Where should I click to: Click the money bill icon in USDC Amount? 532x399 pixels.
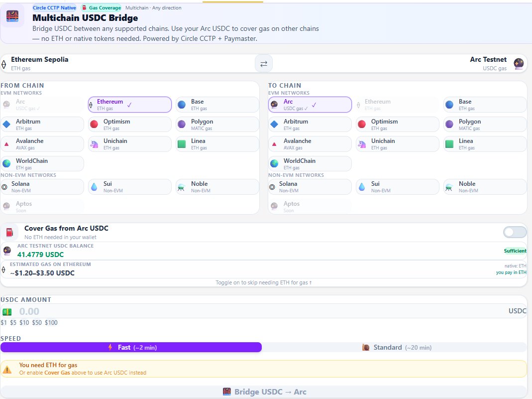[7, 312]
